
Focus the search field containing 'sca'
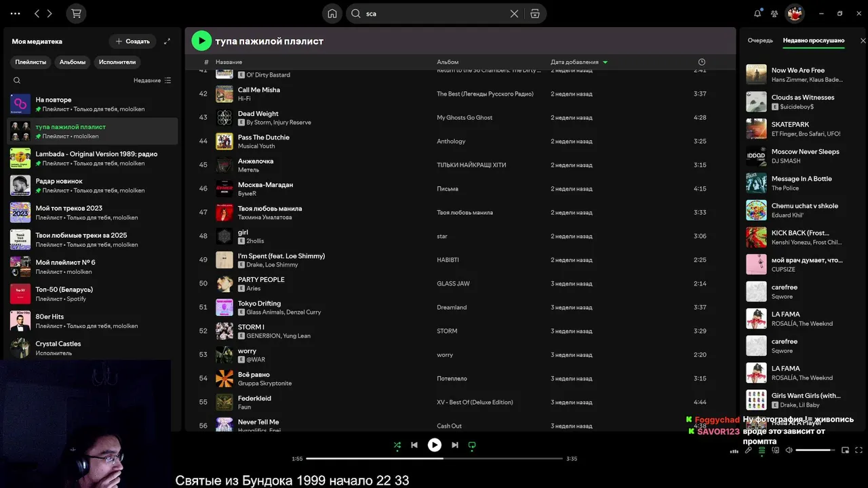click(x=435, y=14)
